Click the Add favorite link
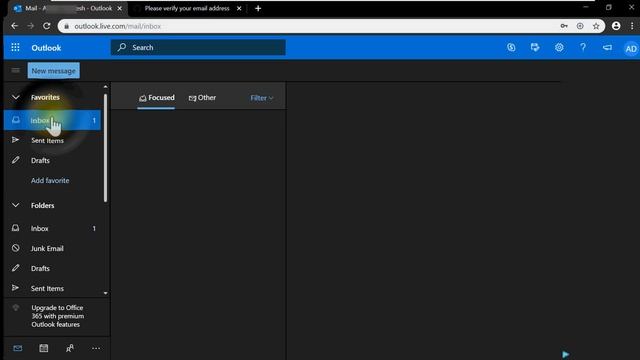Screen dimensions: 640x360 pyautogui.click(x=50, y=180)
